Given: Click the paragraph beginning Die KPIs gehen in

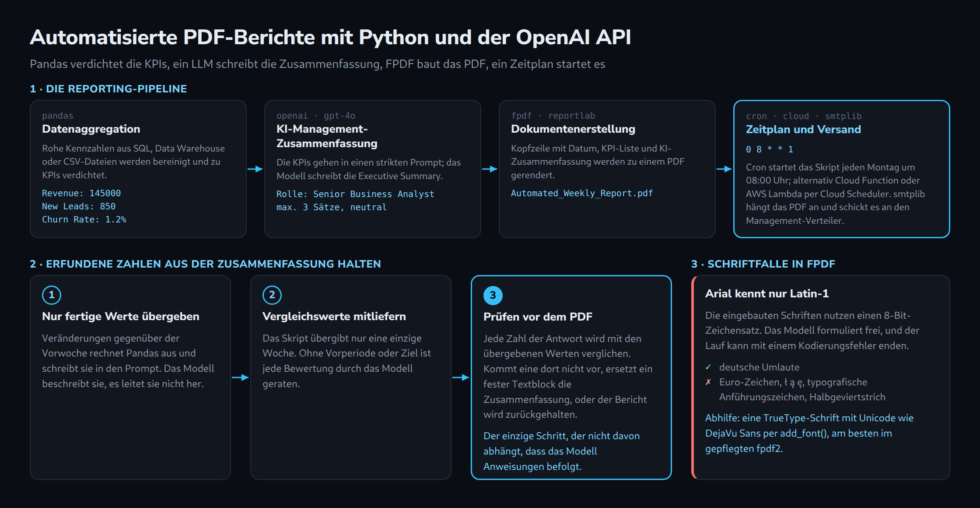Looking at the screenshot, I should click(x=368, y=169).
